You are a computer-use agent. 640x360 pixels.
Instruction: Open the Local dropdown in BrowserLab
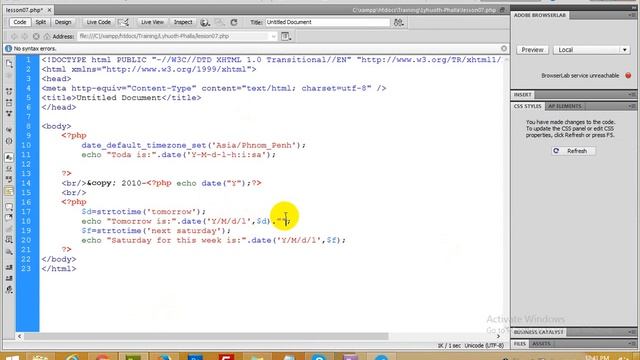(591, 50)
